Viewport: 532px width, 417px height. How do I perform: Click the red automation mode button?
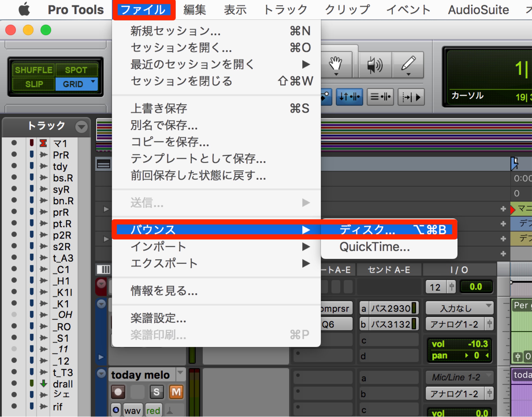click(x=153, y=410)
